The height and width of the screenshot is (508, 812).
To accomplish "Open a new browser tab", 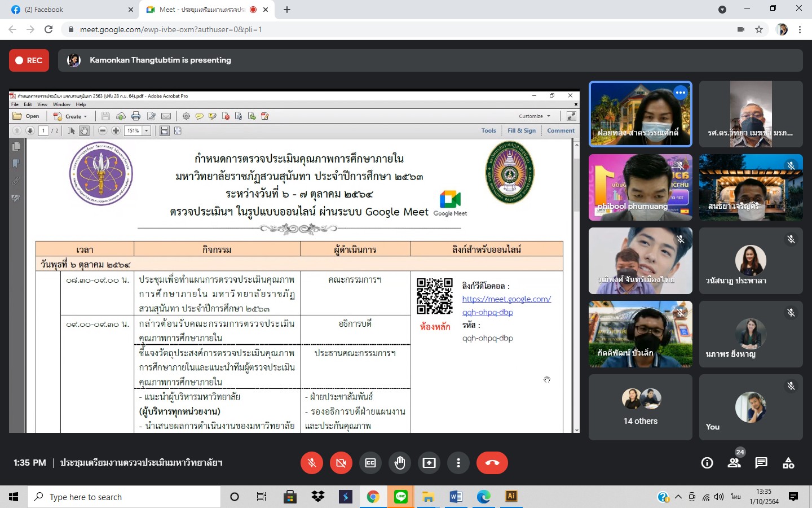I will tap(287, 10).
